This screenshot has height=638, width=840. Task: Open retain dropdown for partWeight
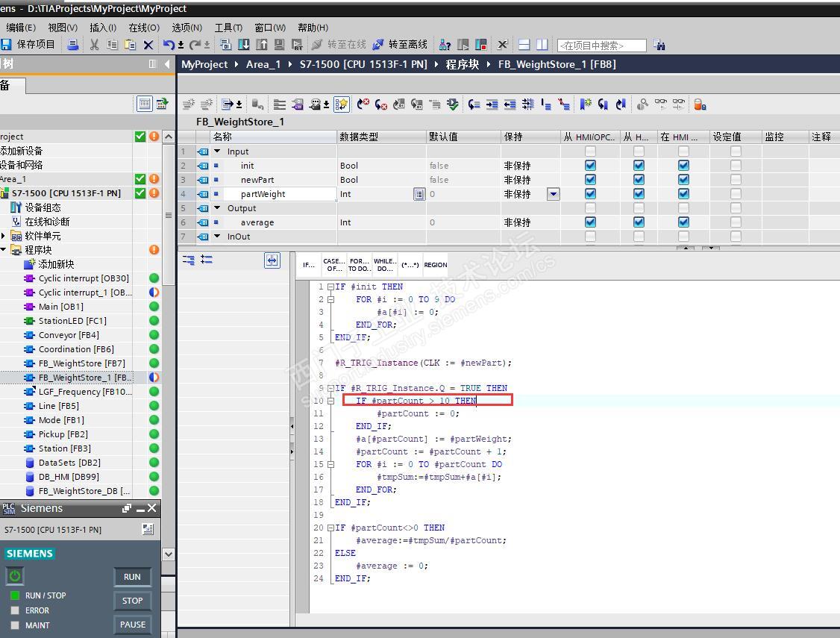[553, 194]
